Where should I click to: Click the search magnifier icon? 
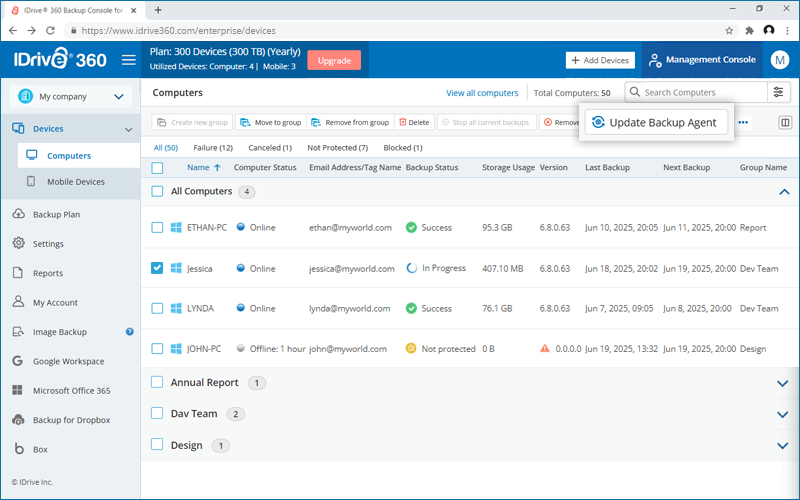pyautogui.click(x=635, y=92)
